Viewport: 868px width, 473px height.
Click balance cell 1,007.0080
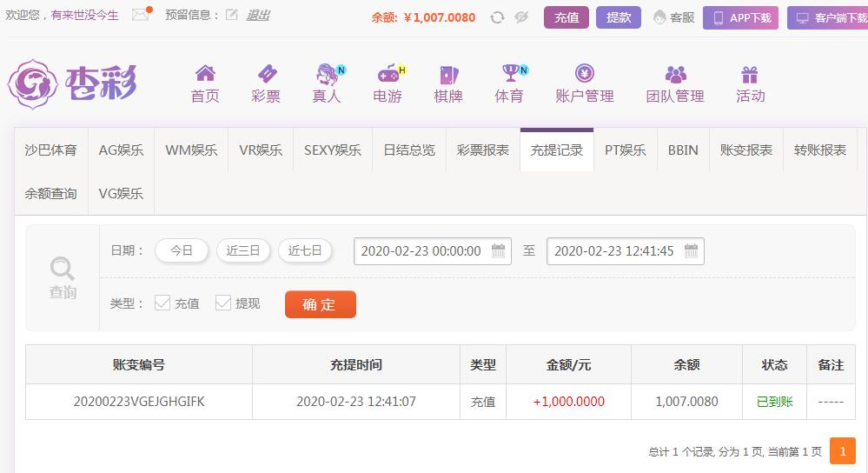tap(686, 402)
